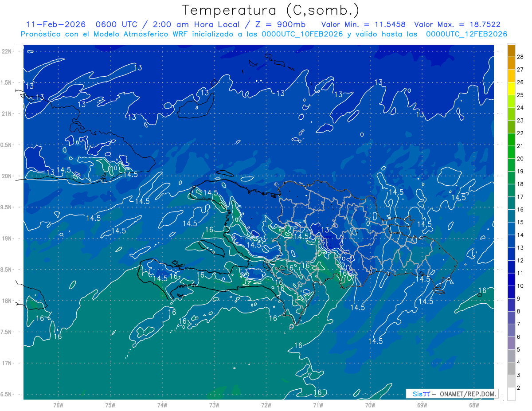Image resolution: width=532 pixels, height=411 pixels.
Task: Click the "73W" longitude axis label
Action: (214, 405)
